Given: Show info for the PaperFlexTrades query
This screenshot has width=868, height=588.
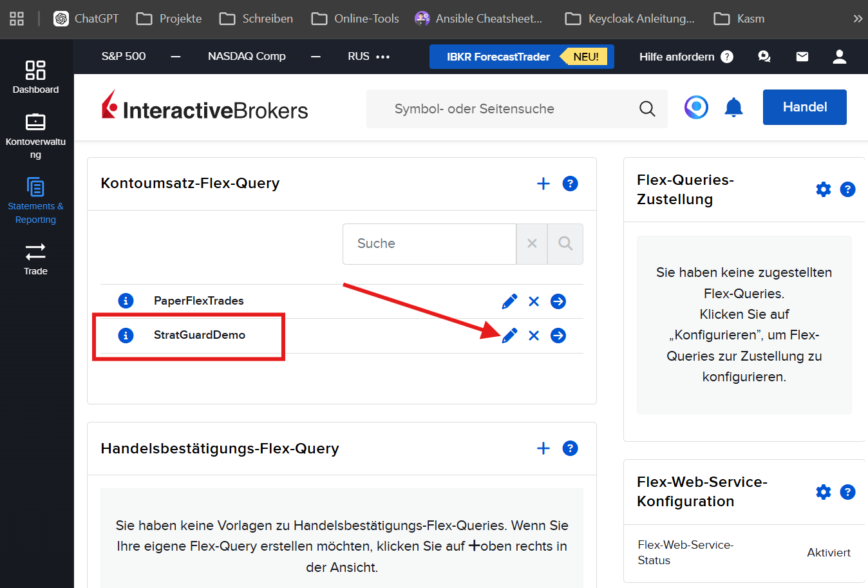Looking at the screenshot, I should click(x=126, y=301).
